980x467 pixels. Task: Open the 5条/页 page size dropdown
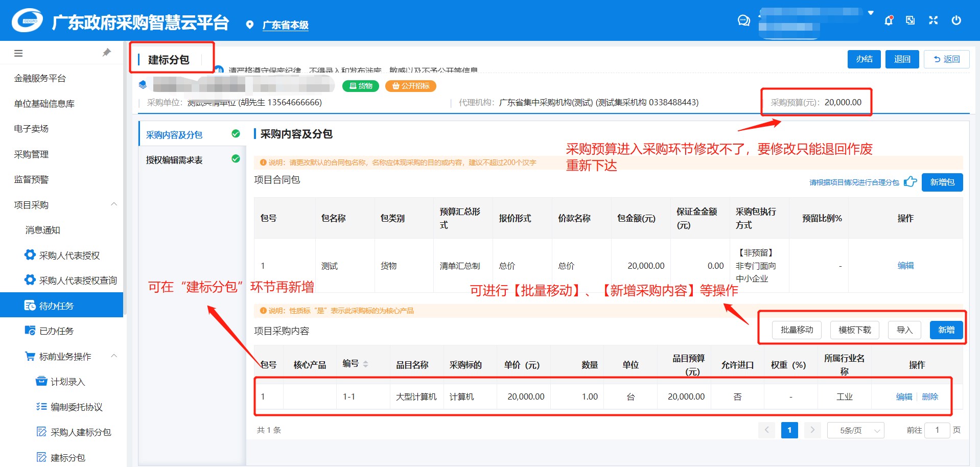(855, 430)
